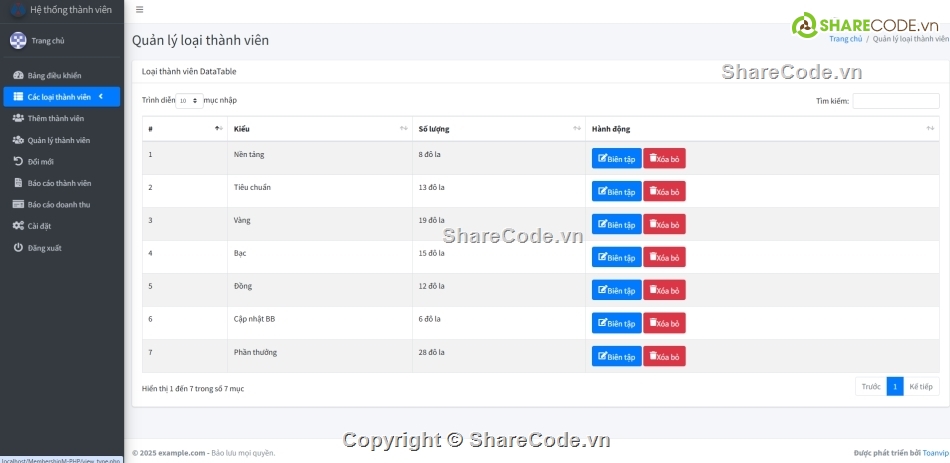Click the file icon beside Báo cáo thành viên
The image size is (950, 463).
(x=18, y=183)
